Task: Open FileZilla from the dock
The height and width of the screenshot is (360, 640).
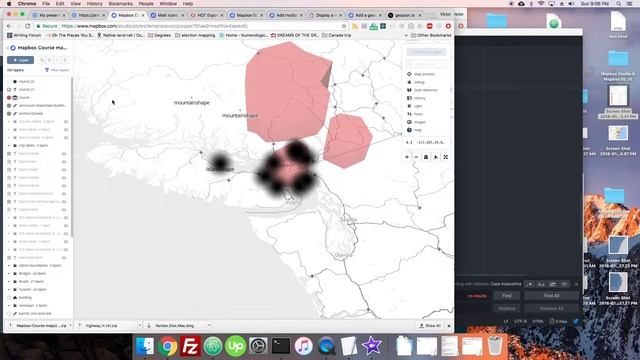Action: click(190, 346)
